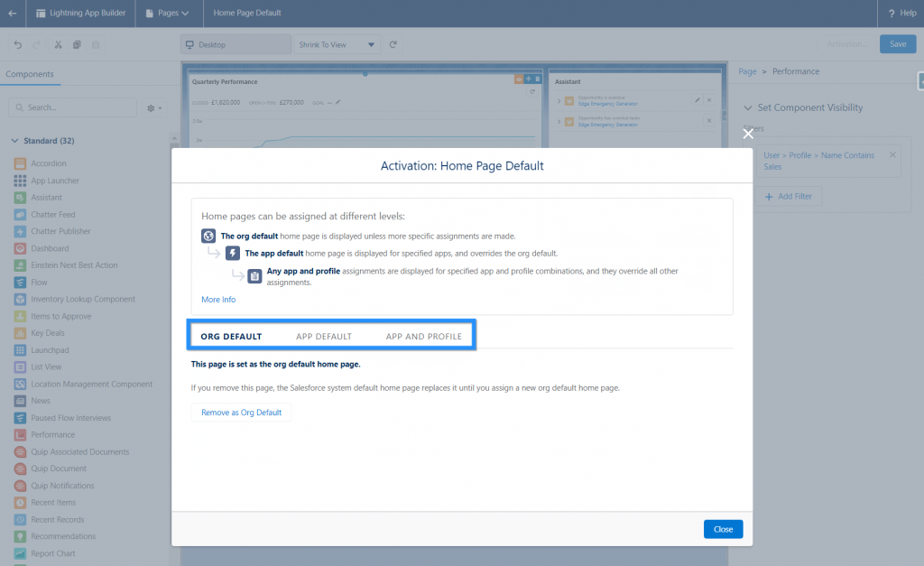
Task: Open the Pages dropdown menu
Action: point(168,13)
